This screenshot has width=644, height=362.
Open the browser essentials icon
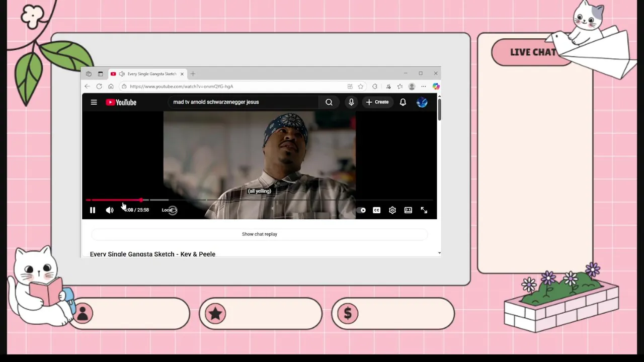[x=388, y=86]
